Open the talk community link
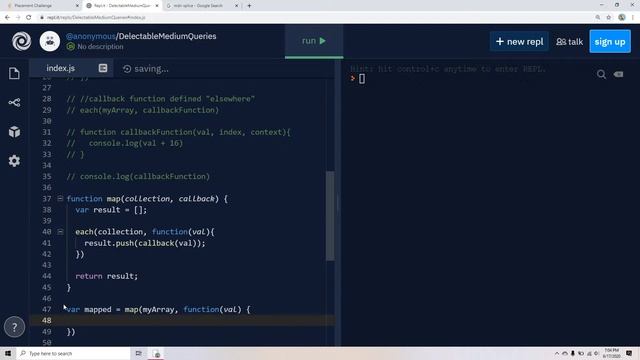Image resolution: width=640 pixels, height=360 pixels. click(x=569, y=42)
